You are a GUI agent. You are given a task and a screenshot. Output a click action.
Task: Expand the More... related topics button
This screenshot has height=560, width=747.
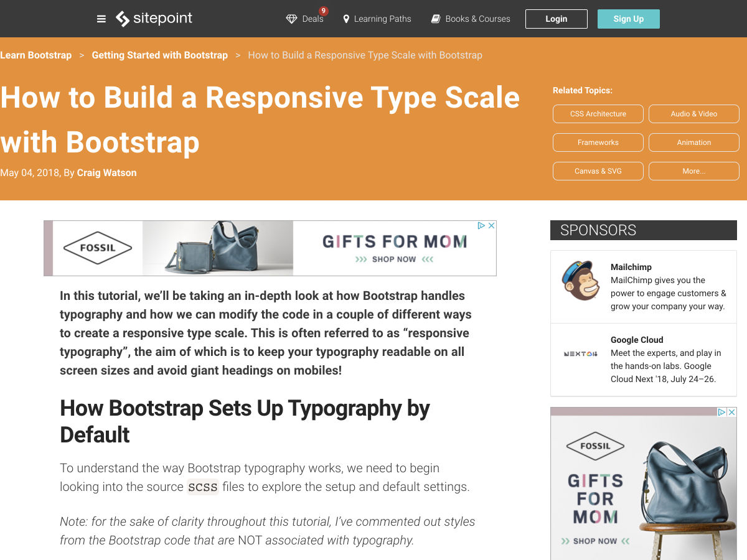pyautogui.click(x=693, y=171)
